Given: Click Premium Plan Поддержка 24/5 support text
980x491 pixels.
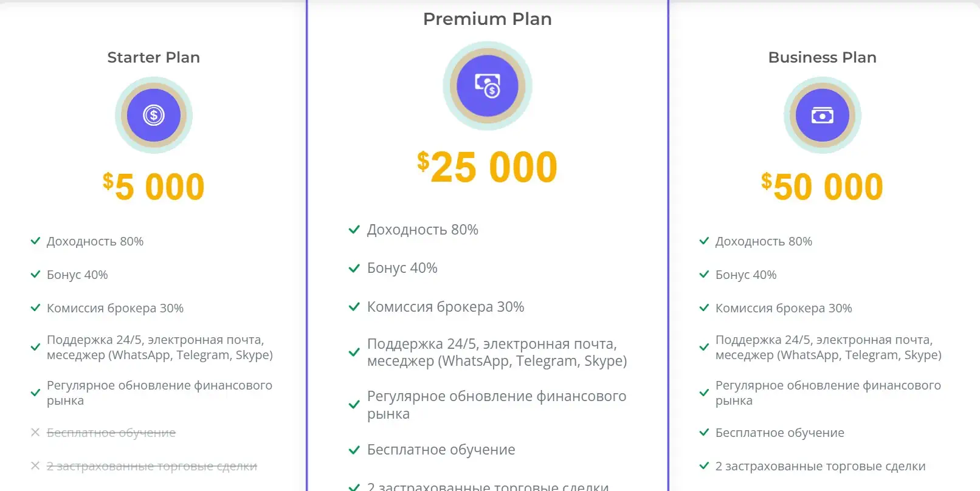Looking at the screenshot, I should 497,352.
